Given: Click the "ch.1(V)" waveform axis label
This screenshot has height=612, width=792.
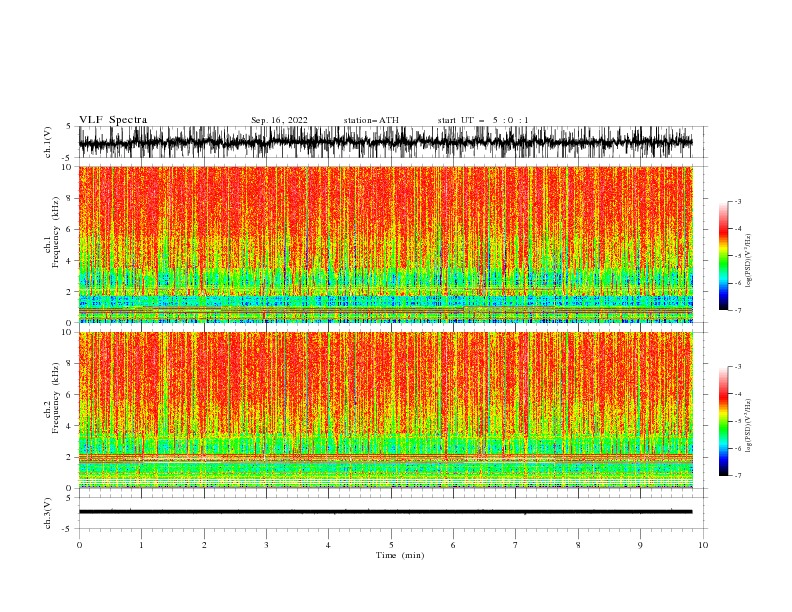Looking at the screenshot, I should click(48, 142).
